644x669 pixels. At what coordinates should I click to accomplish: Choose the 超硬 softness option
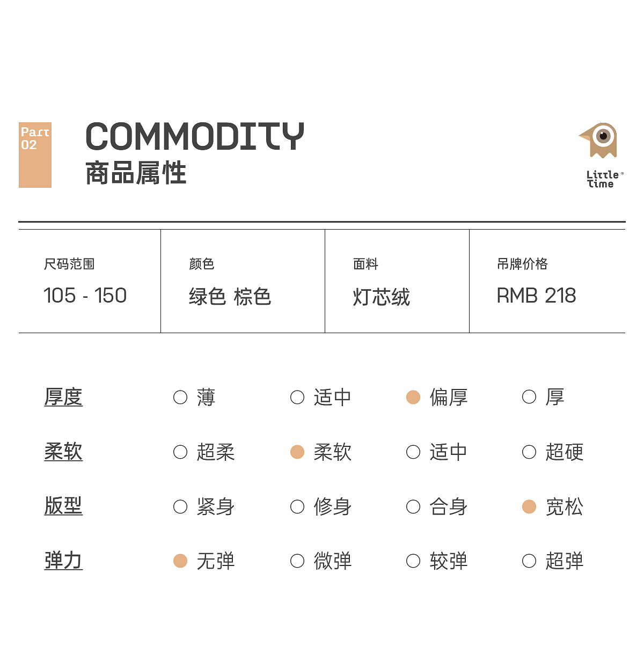click(x=529, y=452)
